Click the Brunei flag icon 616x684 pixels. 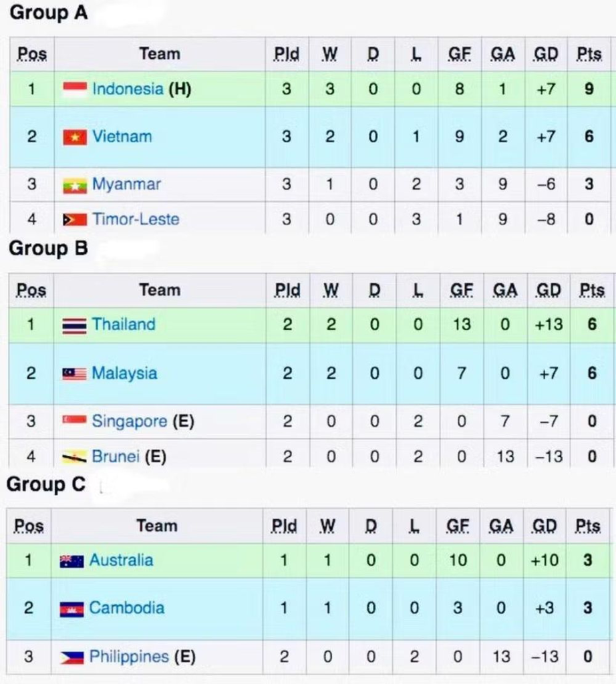tap(74, 457)
